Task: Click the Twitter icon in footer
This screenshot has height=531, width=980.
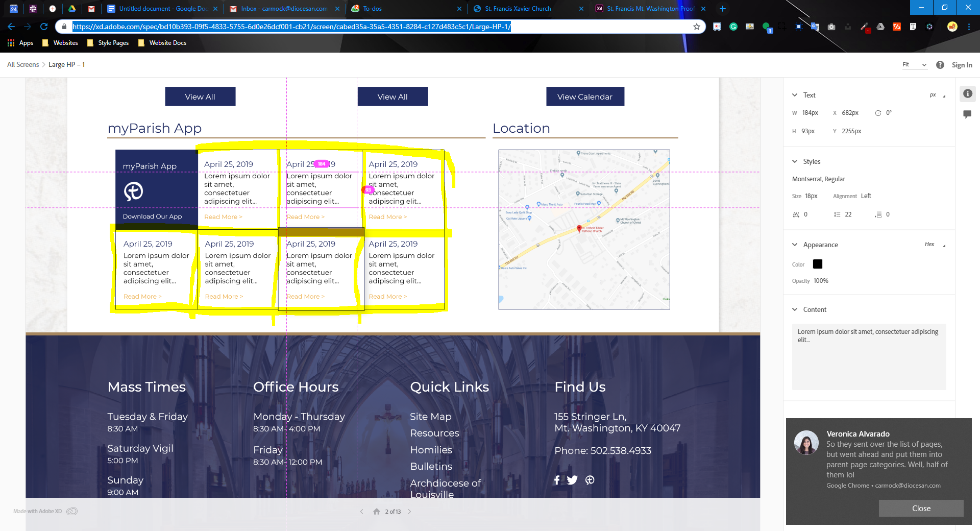Action: click(x=572, y=480)
